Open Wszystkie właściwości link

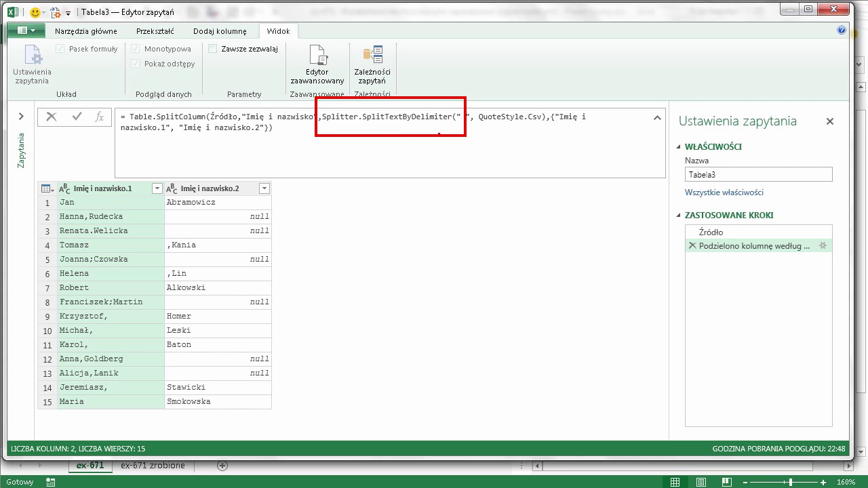coord(724,192)
